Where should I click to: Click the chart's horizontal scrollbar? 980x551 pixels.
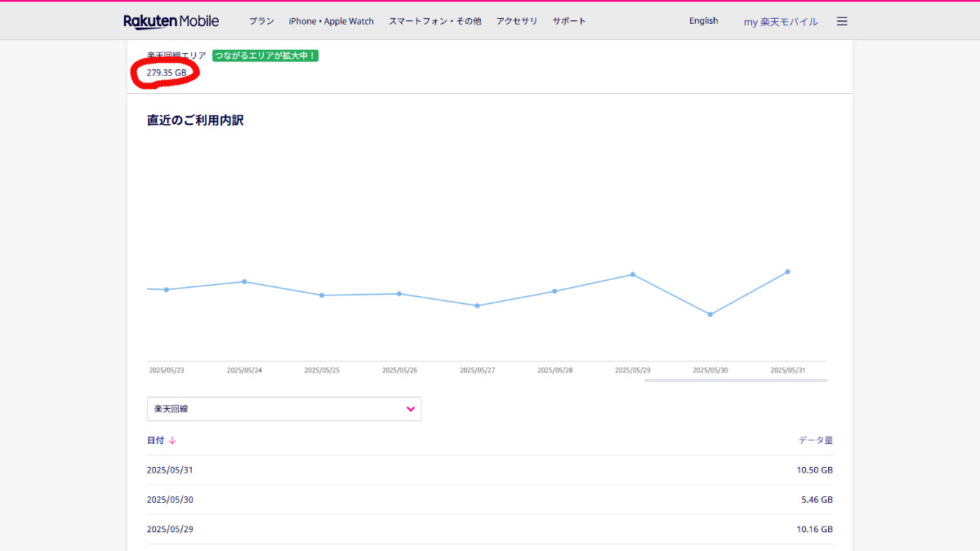pyautogui.click(x=735, y=380)
